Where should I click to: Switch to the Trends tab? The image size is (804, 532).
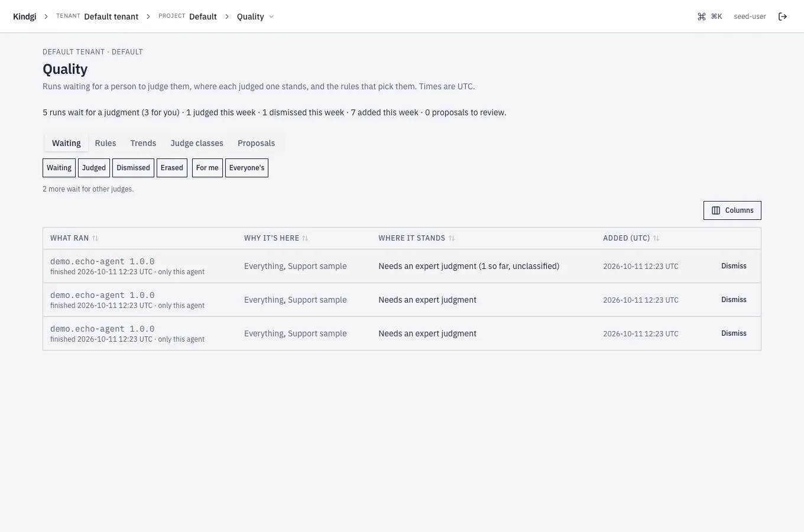(x=143, y=143)
